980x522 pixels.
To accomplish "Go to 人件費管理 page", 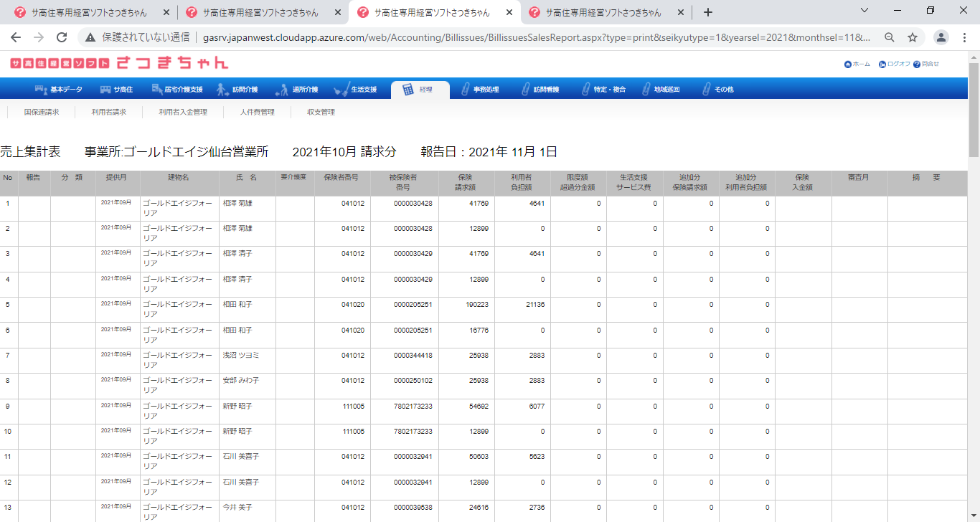I will (x=257, y=112).
